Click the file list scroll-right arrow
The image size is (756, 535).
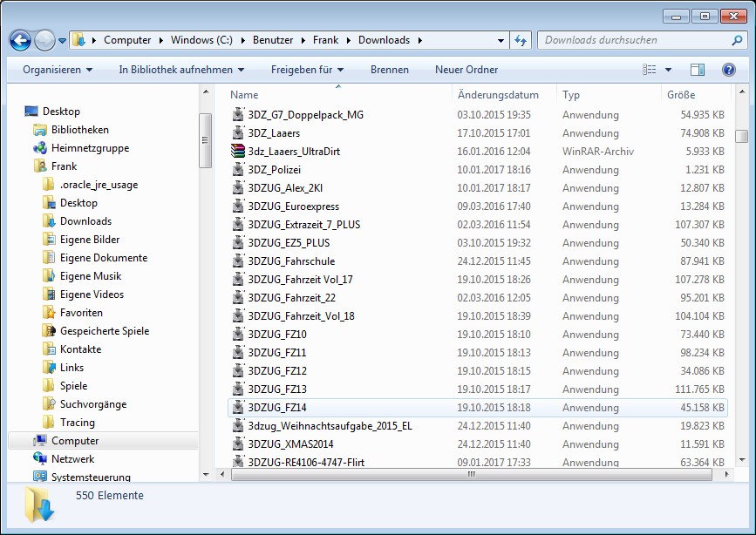click(726, 474)
